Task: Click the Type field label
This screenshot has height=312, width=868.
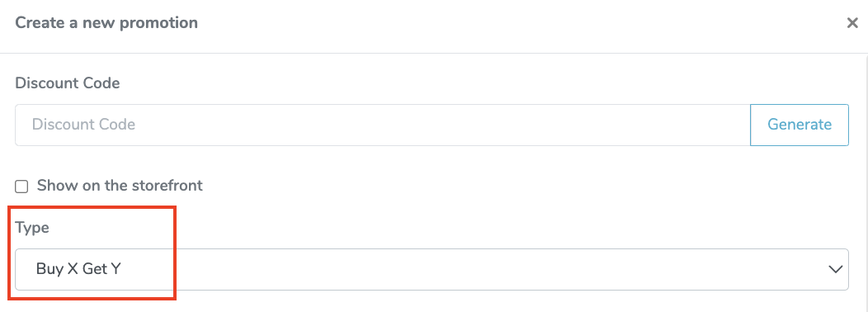Action: pos(32,228)
